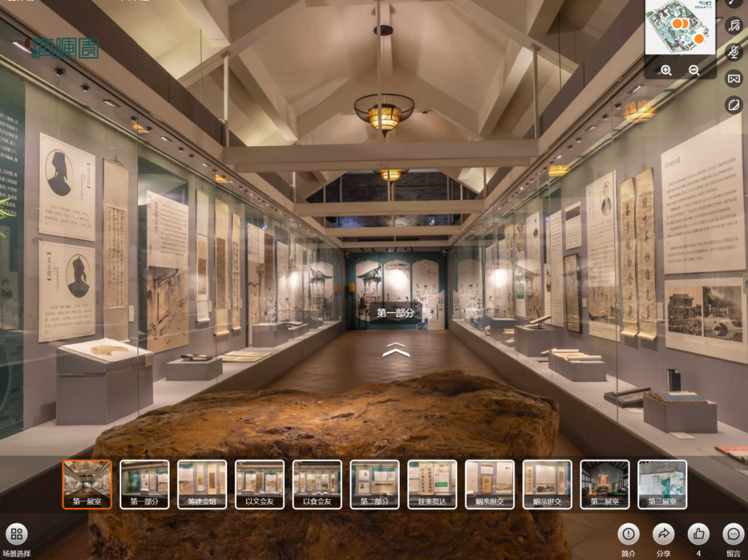Open the 往来贤达 scene thumbnail
Image resolution: width=748 pixels, height=560 pixels.
click(431, 484)
